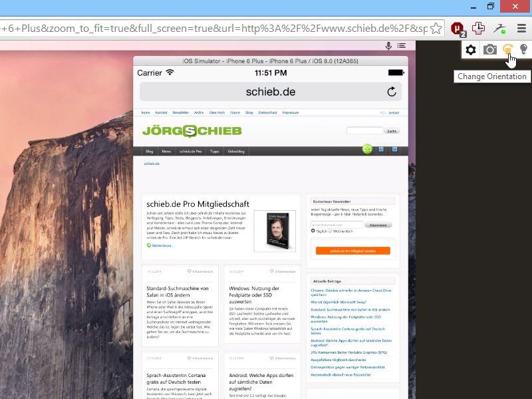This screenshot has height=399, width=532.
Task: Click the newsletter email input field
Action: click(337, 225)
